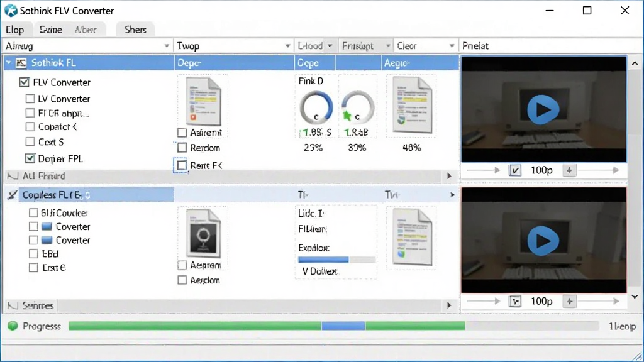This screenshot has width=644, height=362.
Task: Toggle the graph checkbox in the bottom preview controls
Action: click(x=515, y=301)
